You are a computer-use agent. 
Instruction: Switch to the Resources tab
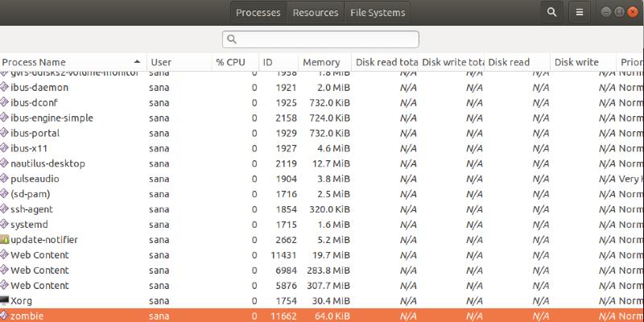(315, 13)
